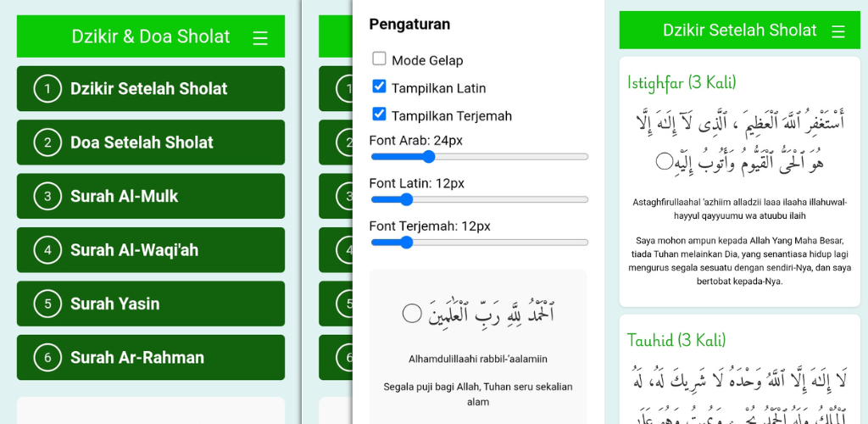Open Surah Ar-Rahman

(151, 357)
